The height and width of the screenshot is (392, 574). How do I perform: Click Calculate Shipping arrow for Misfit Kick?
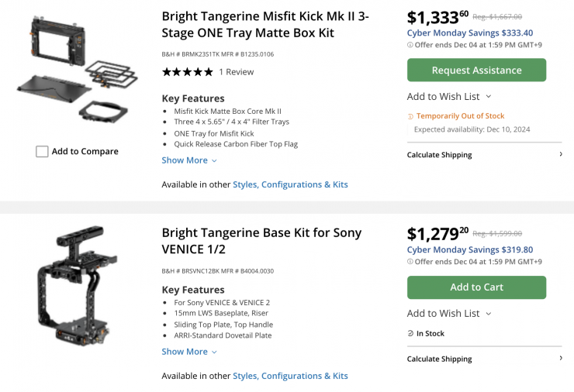coord(561,155)
